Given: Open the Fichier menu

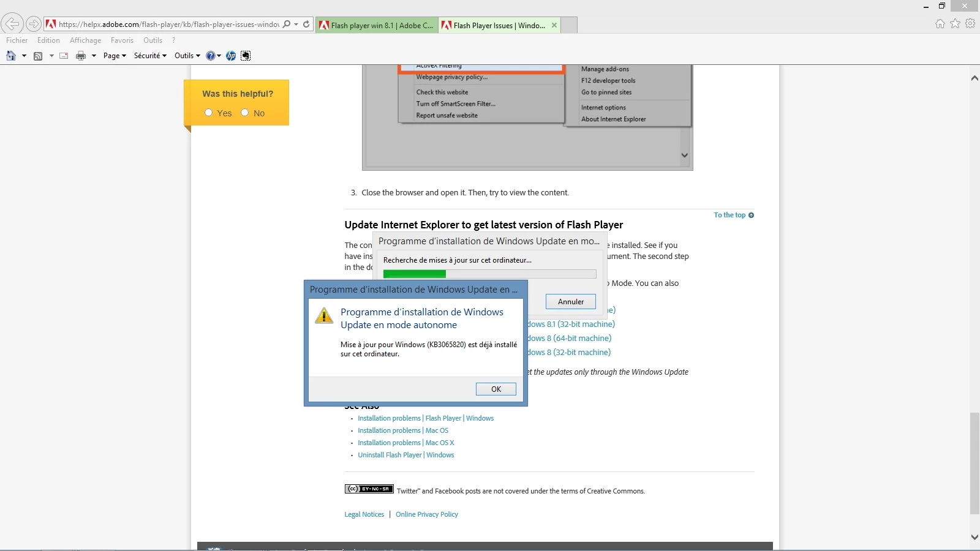Looking at the screenshot, I should point(17,40).
